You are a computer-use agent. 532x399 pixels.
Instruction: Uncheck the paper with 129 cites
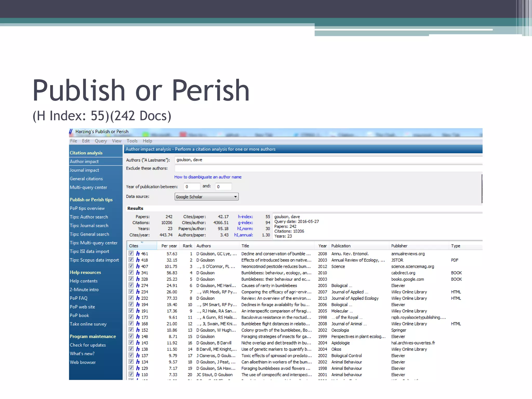pyautogui.click(x=131, y=368)
